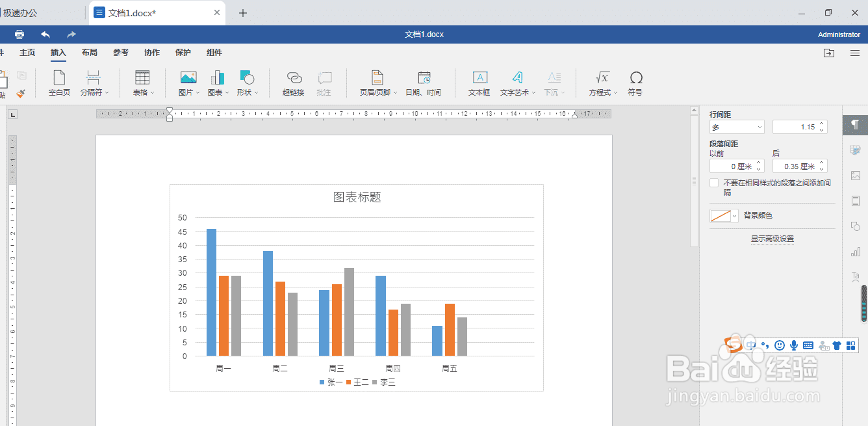Expand the 文字艺术 dropdown arrow
Screen dimensions: 868x426
534,93
